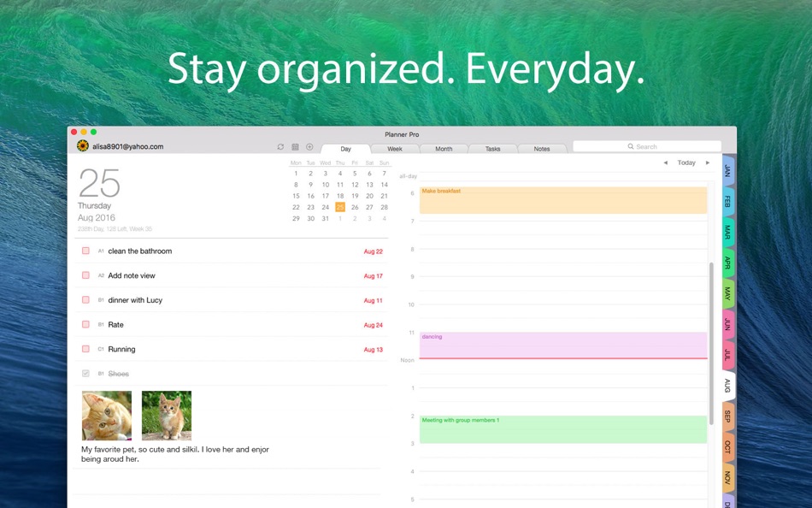Image resolution: width=812 pixels, height=508 pixels.
Task: Click the Today button
Action: [x=686, y=162]
